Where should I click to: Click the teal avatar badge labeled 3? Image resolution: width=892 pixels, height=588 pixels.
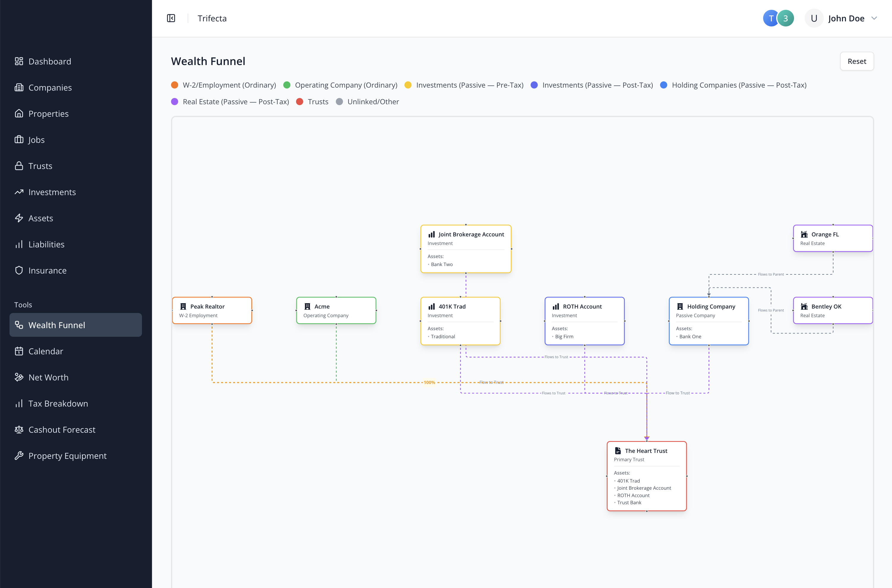pyautogui.click(x=785, y=18)
